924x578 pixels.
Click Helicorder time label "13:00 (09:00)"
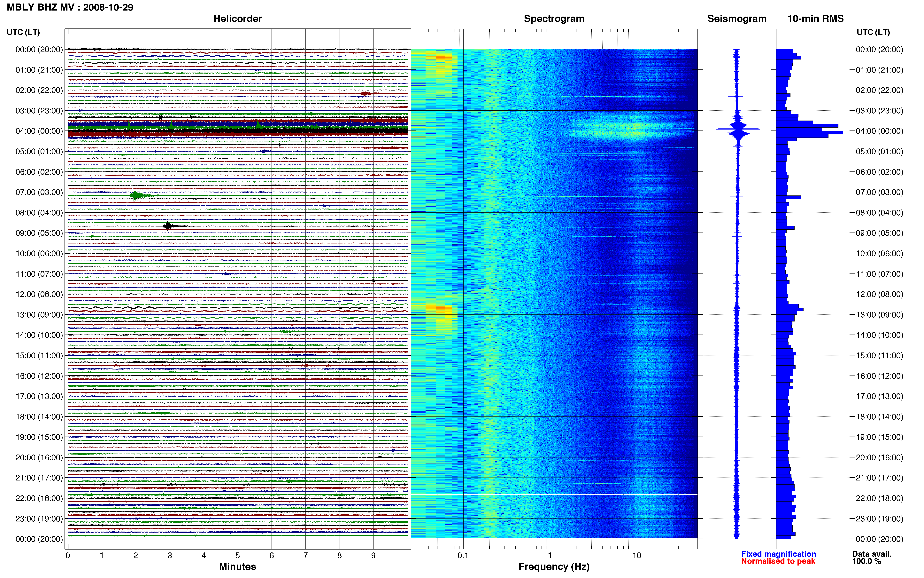(x=39, y=315)
